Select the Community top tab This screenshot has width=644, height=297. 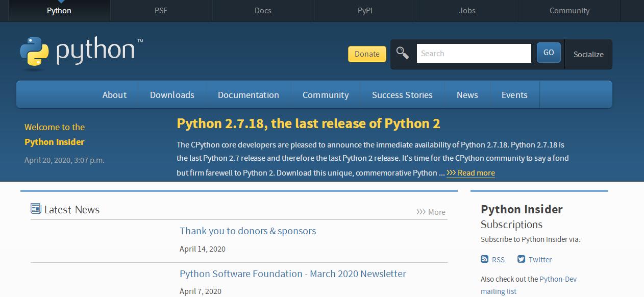click(x=569, y=10)
